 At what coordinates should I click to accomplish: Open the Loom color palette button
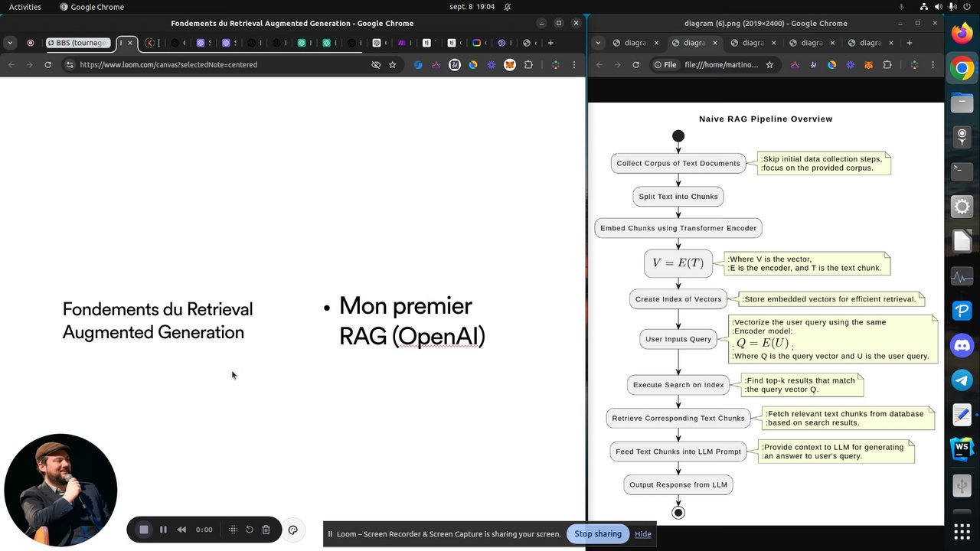coord(292,530)
